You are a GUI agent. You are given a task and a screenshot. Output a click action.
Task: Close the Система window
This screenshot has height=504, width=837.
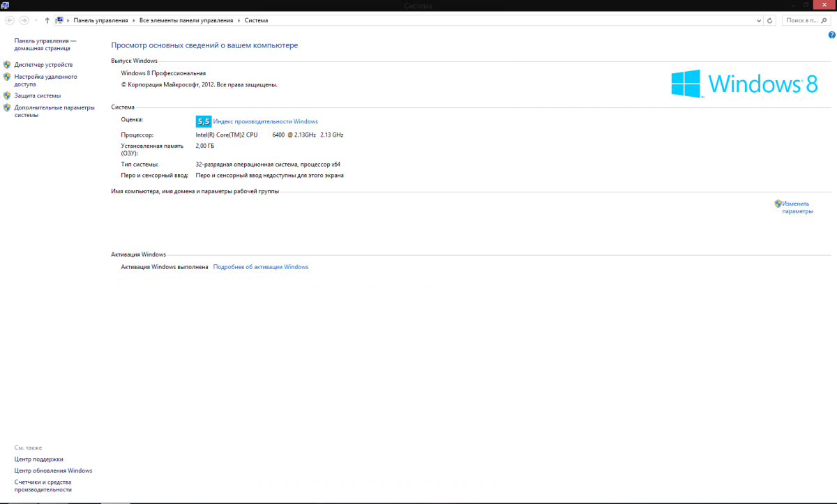pyautogui.click(x=825, y=6)
